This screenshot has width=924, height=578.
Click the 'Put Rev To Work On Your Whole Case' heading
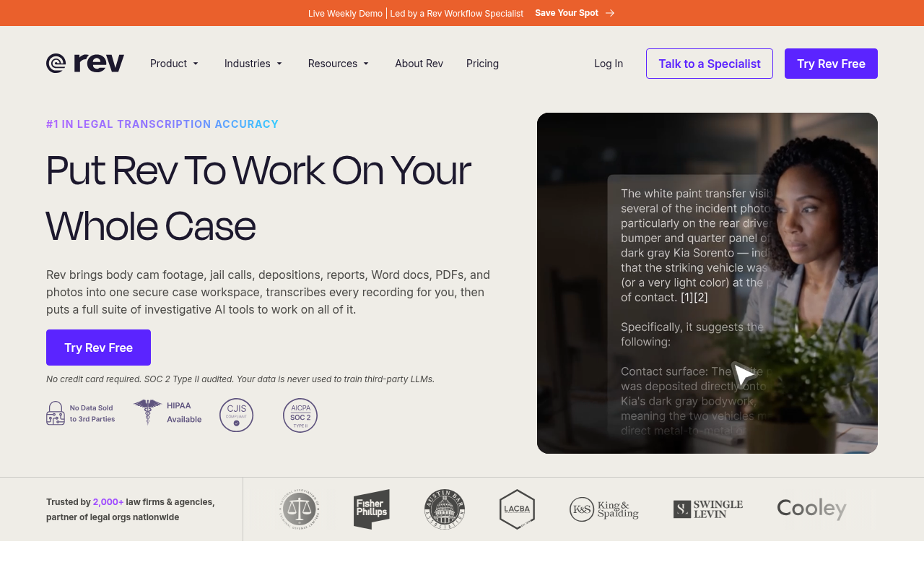coord(258,198)
